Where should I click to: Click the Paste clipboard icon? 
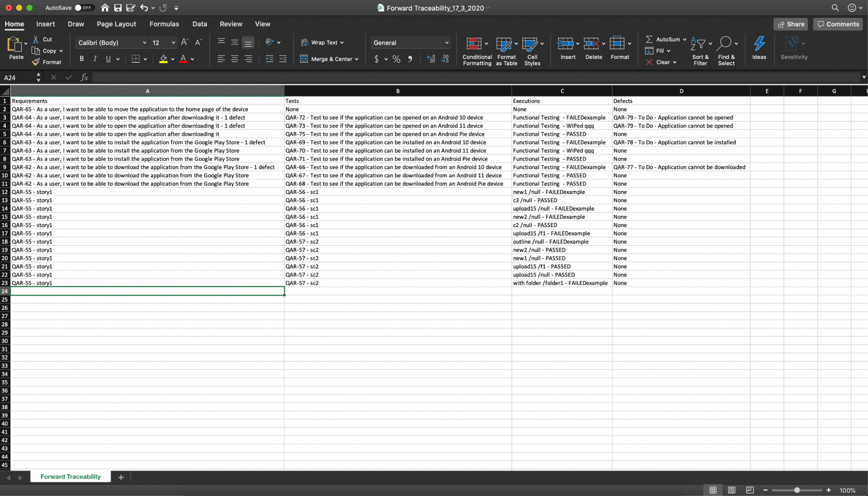point(14,44)
